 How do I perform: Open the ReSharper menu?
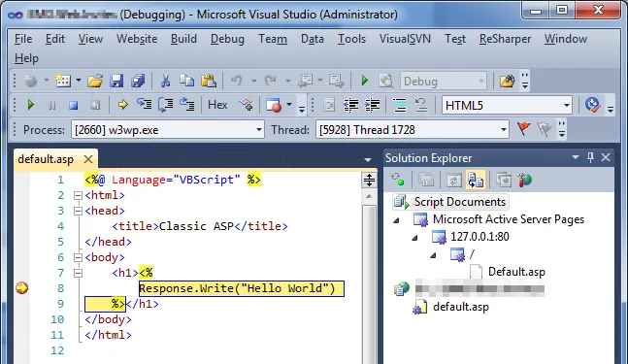click(x=505, y=39)
